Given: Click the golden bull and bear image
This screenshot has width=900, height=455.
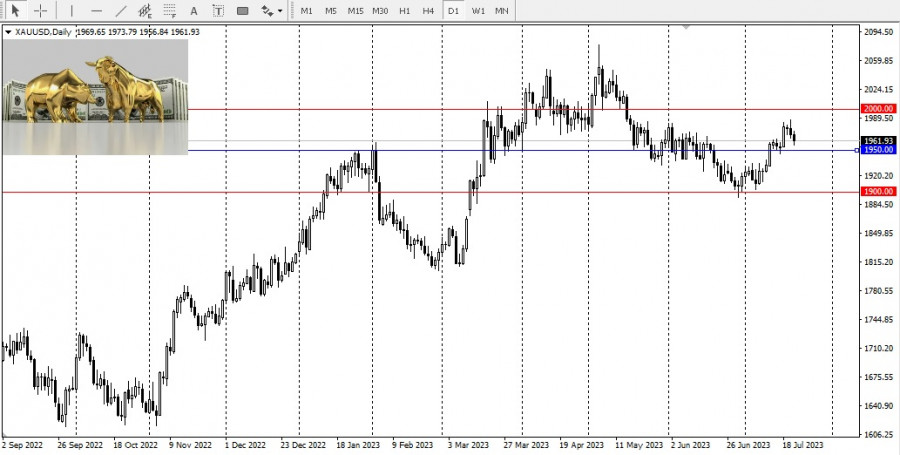Looking at the screenshot, I should [95, 97].
